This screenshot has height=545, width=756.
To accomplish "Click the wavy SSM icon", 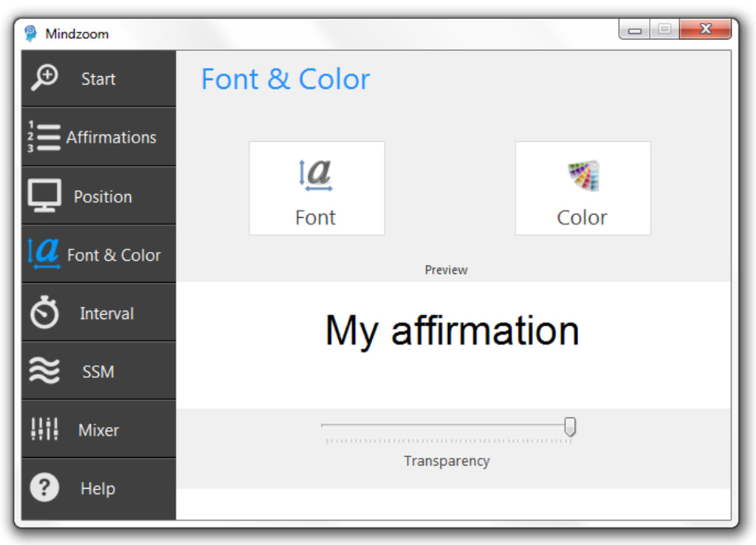I will [x=44, y=371].
